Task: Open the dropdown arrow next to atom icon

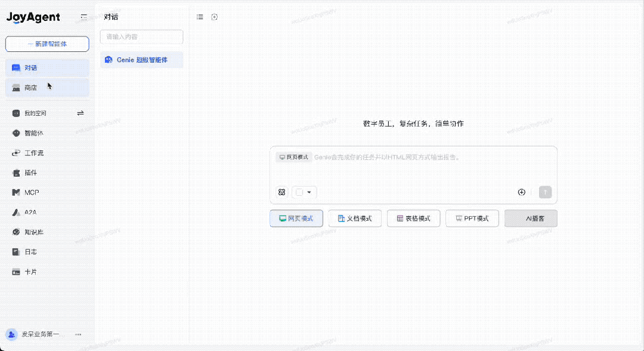Action: click(309, 192)
